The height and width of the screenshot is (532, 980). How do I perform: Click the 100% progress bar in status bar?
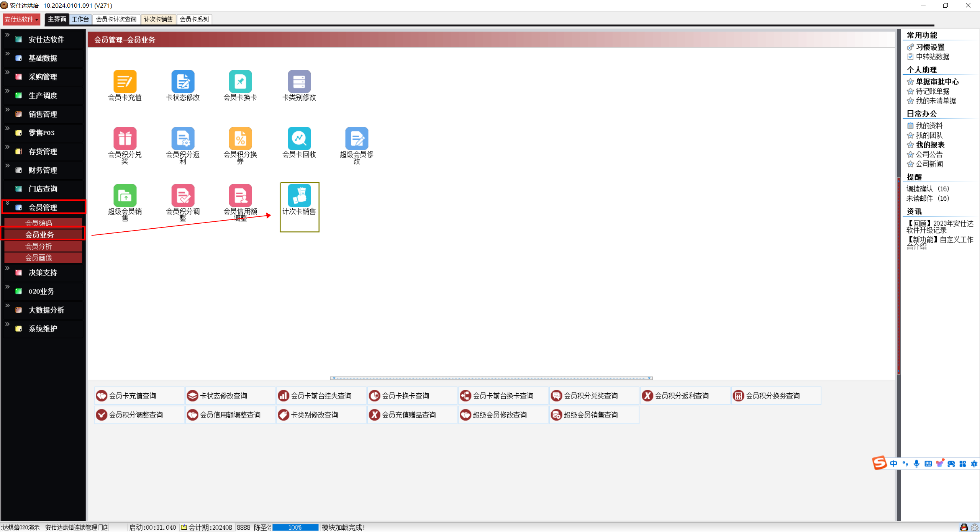[295, 527]
